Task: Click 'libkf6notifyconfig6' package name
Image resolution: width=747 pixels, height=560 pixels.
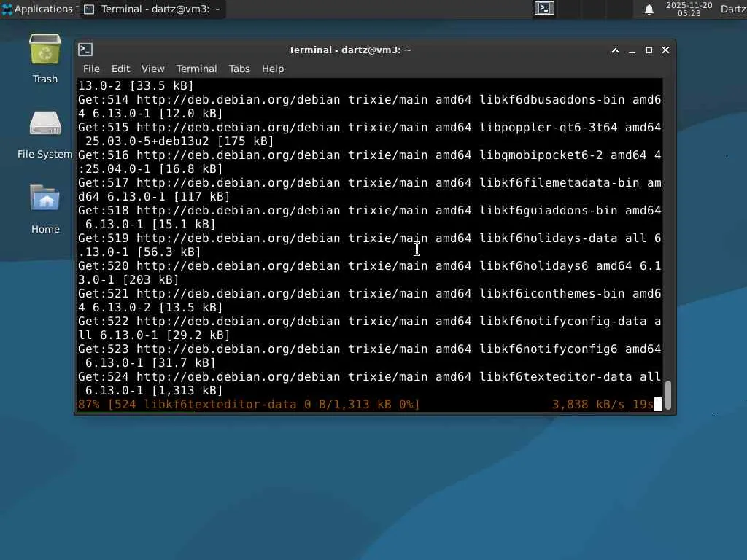Action: (x=549, y=349)
